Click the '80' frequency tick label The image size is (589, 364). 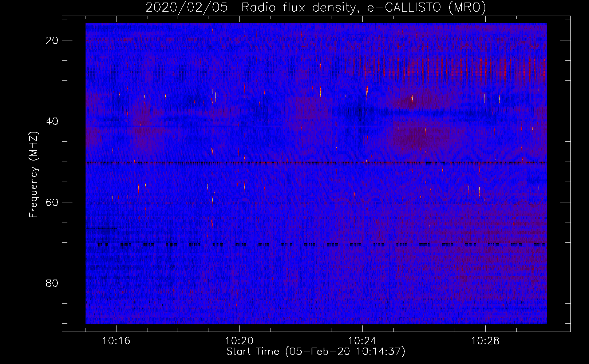click(x=52, y=283)
